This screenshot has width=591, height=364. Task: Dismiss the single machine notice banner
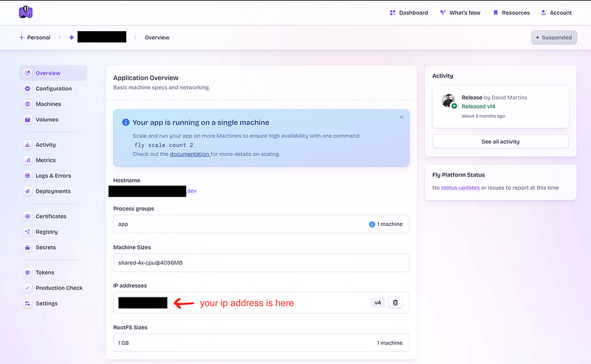[402, 117]
